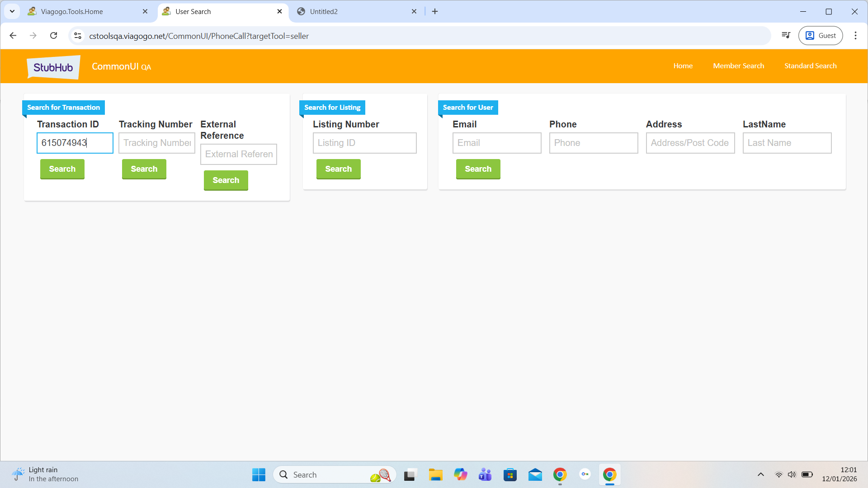868x488 pixels.
Task: Open the Guest profile menu
Action: [821, 36]
